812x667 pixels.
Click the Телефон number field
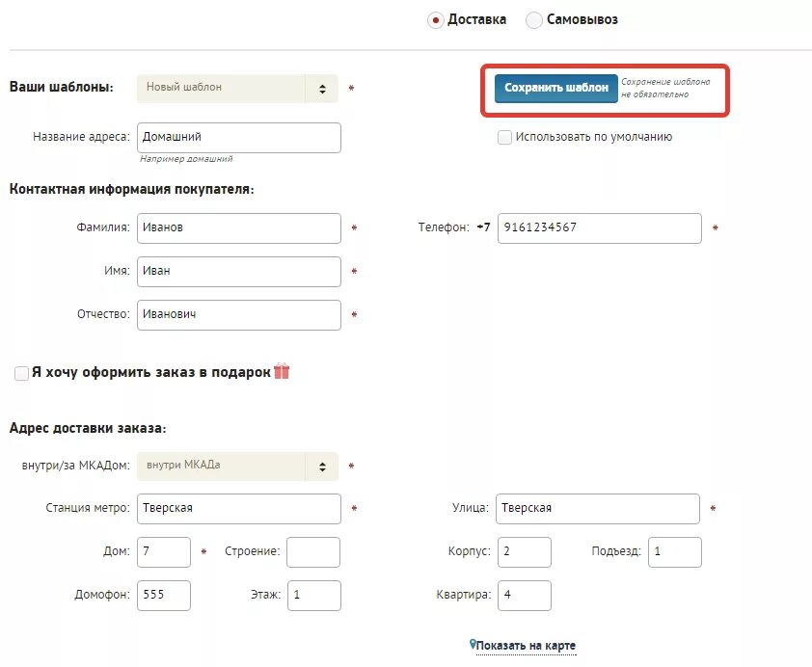click(x=600, y=228)
